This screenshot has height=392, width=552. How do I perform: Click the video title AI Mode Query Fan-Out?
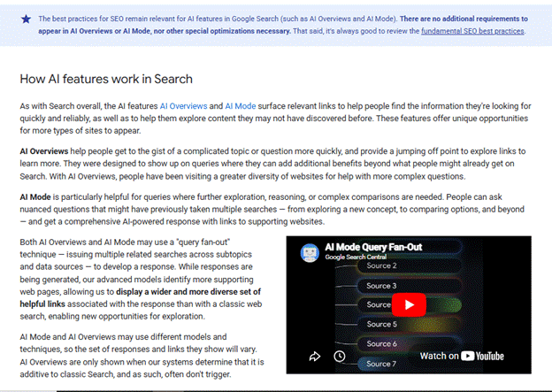[x=373, y=247]
